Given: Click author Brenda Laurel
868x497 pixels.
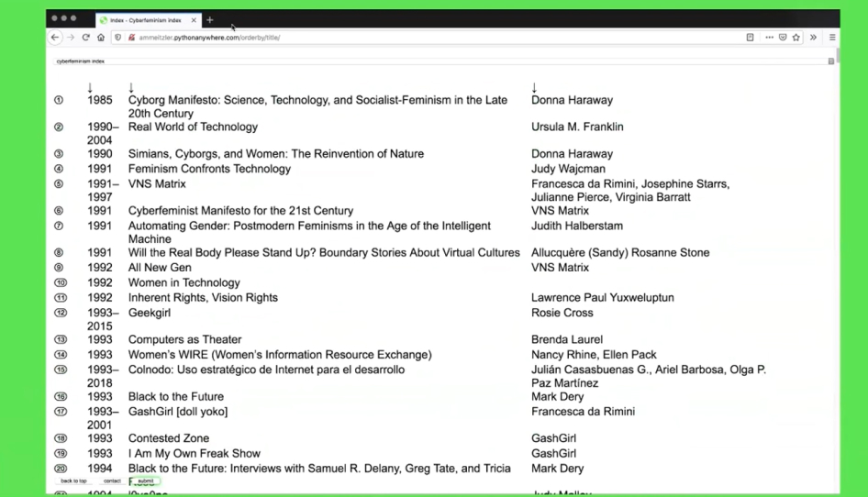Looking at the screenshot, I should coord(567,340).
